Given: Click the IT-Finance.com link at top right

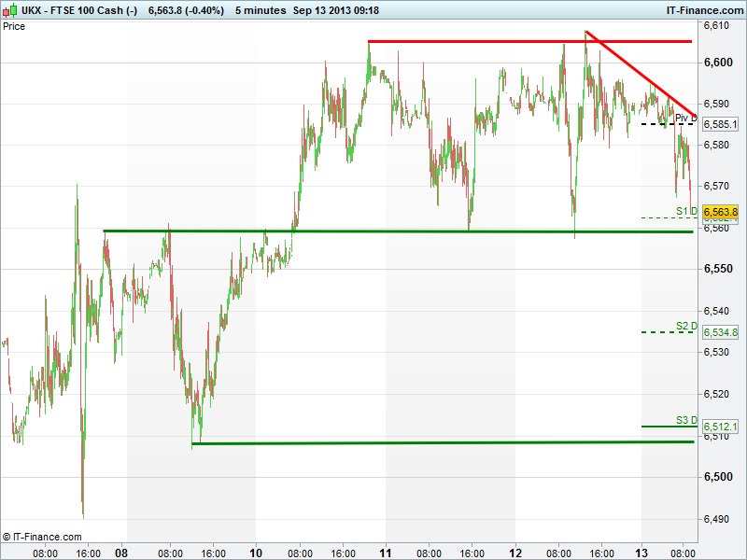Looking at the screenshot, I should pos(702,9).
